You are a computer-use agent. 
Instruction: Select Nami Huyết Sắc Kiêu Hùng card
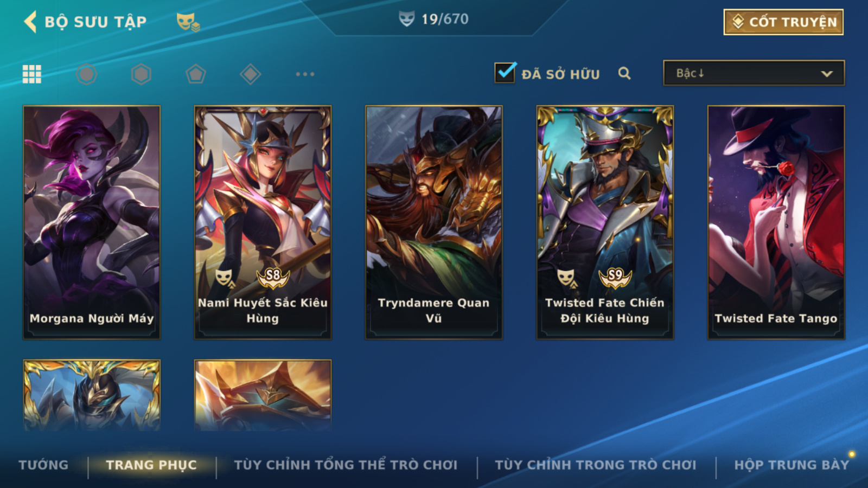click(263, 222)
